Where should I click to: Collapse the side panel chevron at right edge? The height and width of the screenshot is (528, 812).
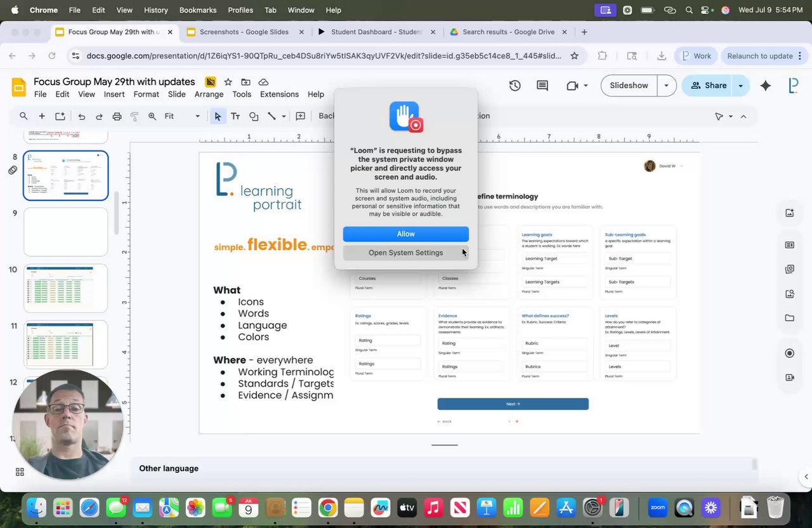click(x=806, y=477)
